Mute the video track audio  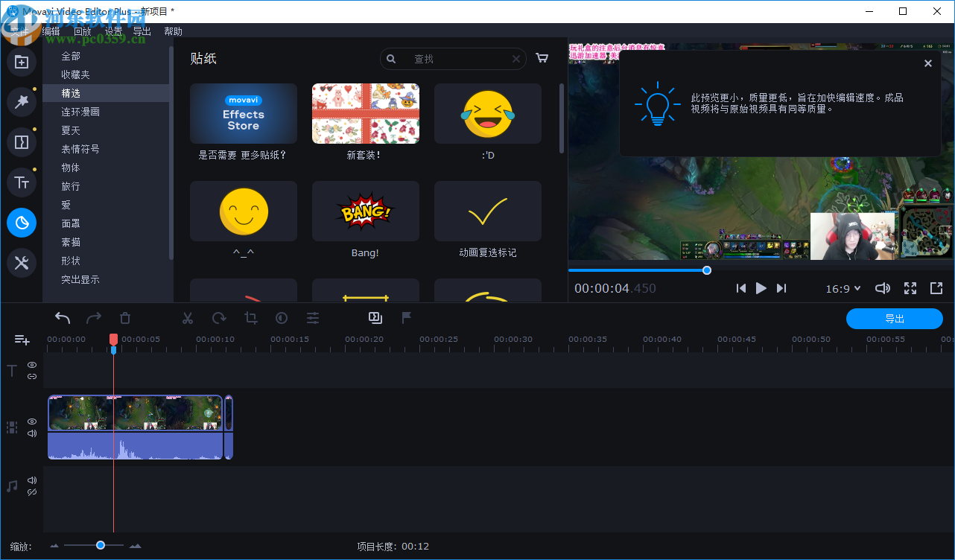coord(31,433)
